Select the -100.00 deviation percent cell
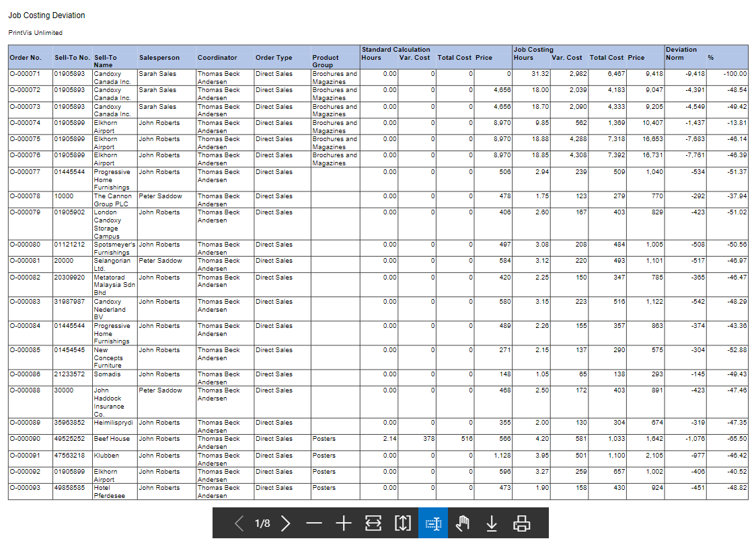Image resolution: width=756 pixels, height=547 pixels. pyautogui.click(x=734, y=74)
